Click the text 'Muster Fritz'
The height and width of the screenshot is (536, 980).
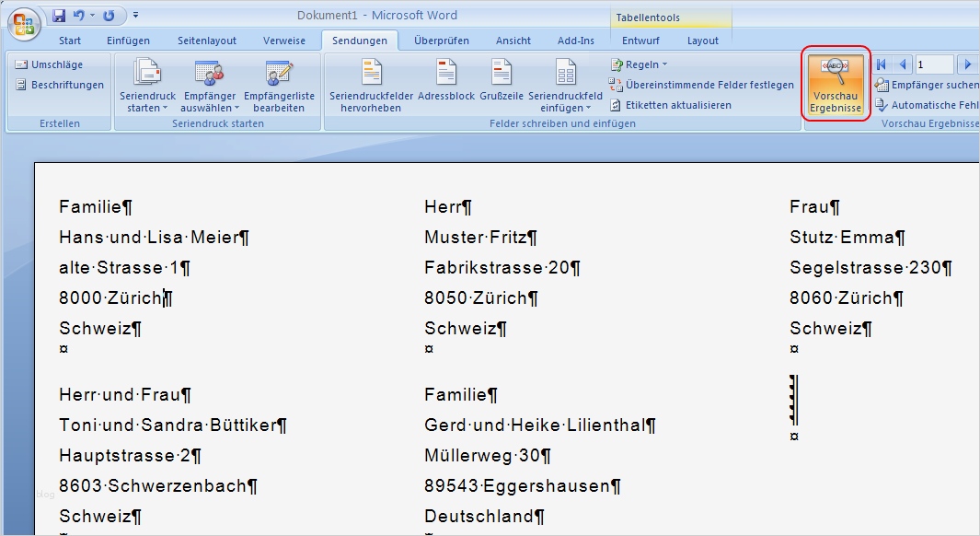(x=476, y=238)
